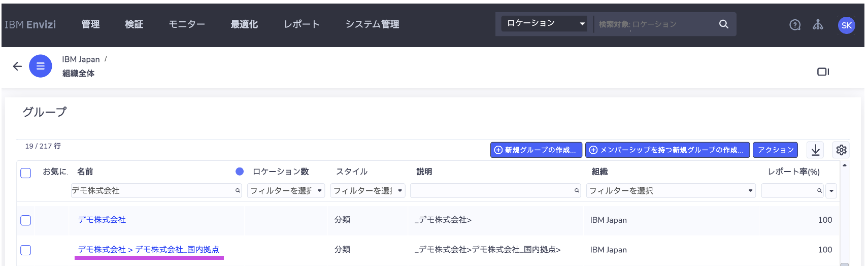This screenshot has width=868, height=271.
Task: Sort by ロケーション数 column header
Action: pos(281,172)
